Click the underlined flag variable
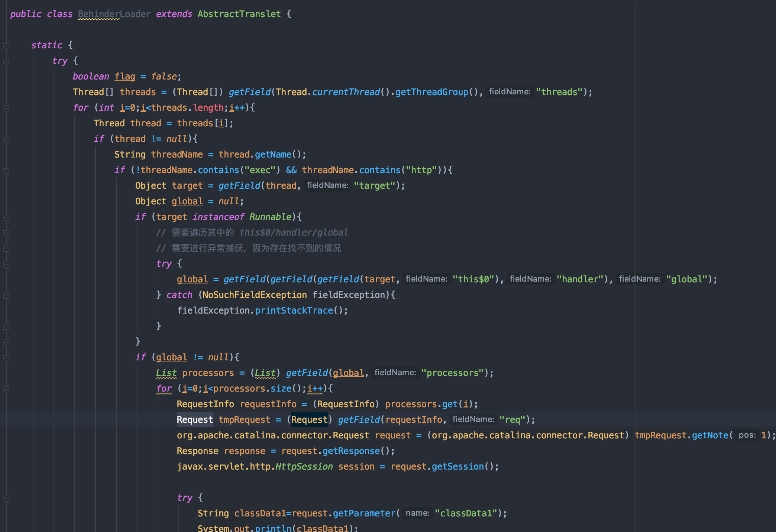The image size is (776, 532). (125, 77)
